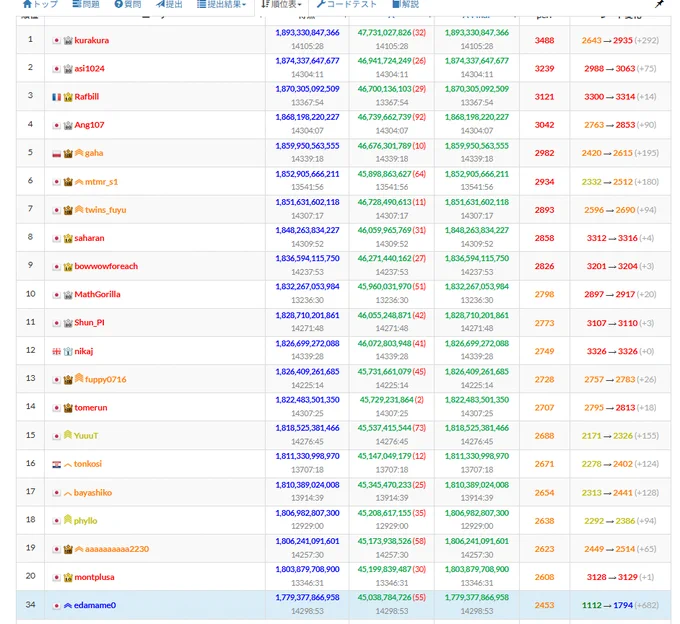This screenshot has height=624, width=680.
Task: Click the flag icon beside nikaj
Action: (56, 352)
